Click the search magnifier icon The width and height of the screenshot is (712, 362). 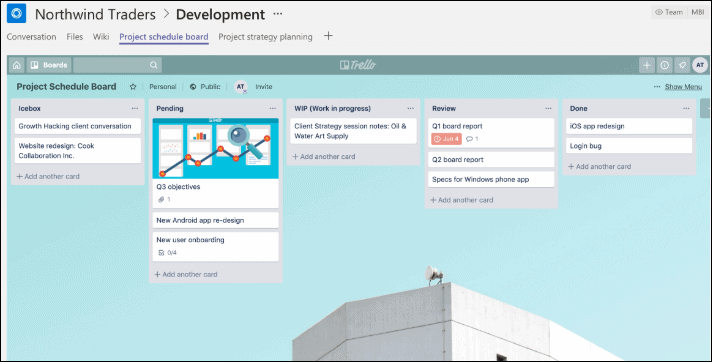pos(153,65)
